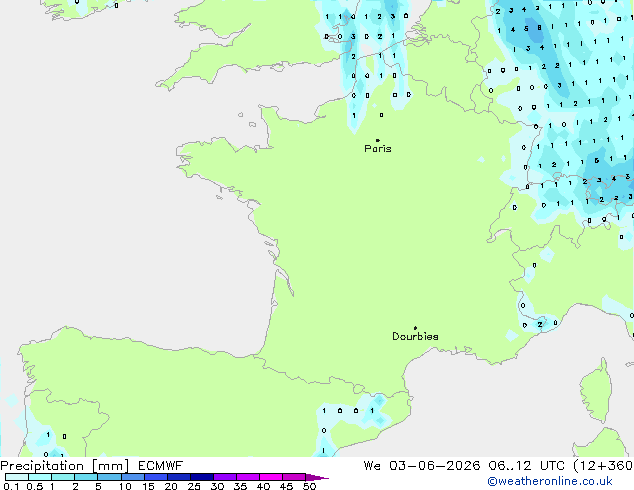Click the '50' legend scale value

[x=309, y=486]
